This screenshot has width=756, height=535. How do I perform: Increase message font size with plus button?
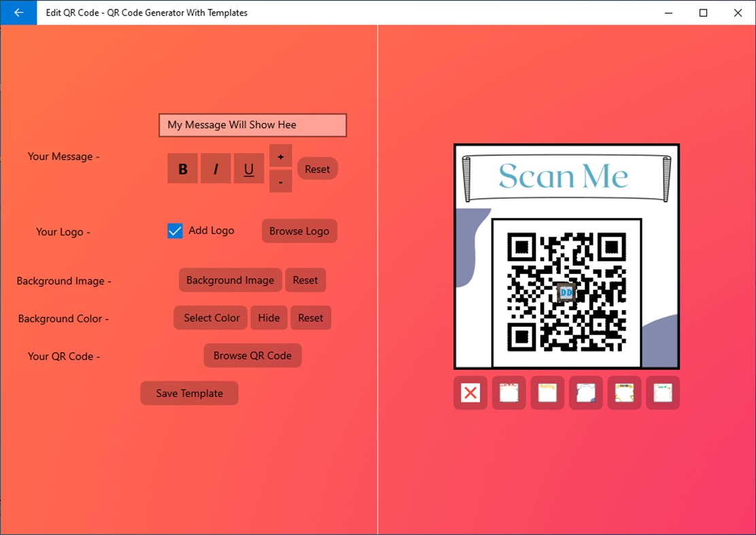[281, 156]
